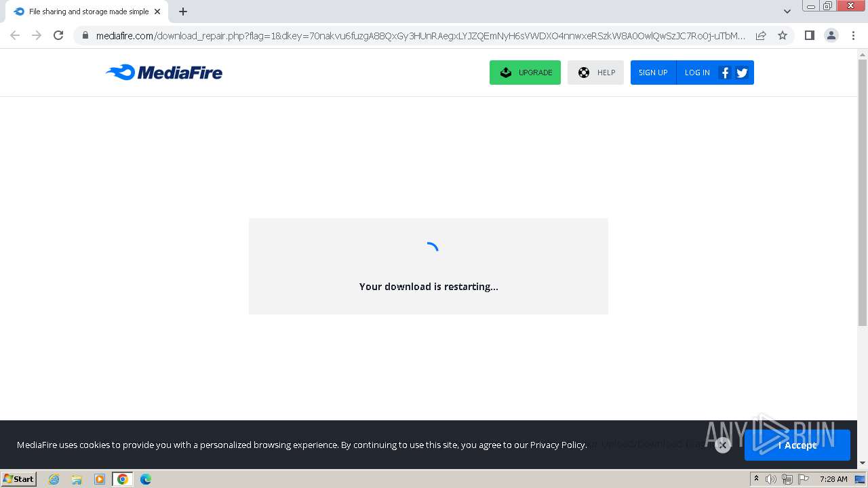
Task: Open the volume speaker icon
Action: 771,479
